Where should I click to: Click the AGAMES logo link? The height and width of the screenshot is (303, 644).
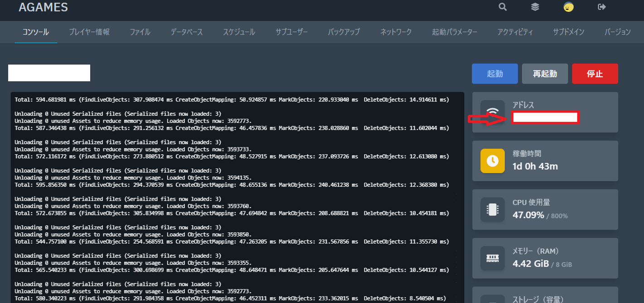click(x=44, y=8)
